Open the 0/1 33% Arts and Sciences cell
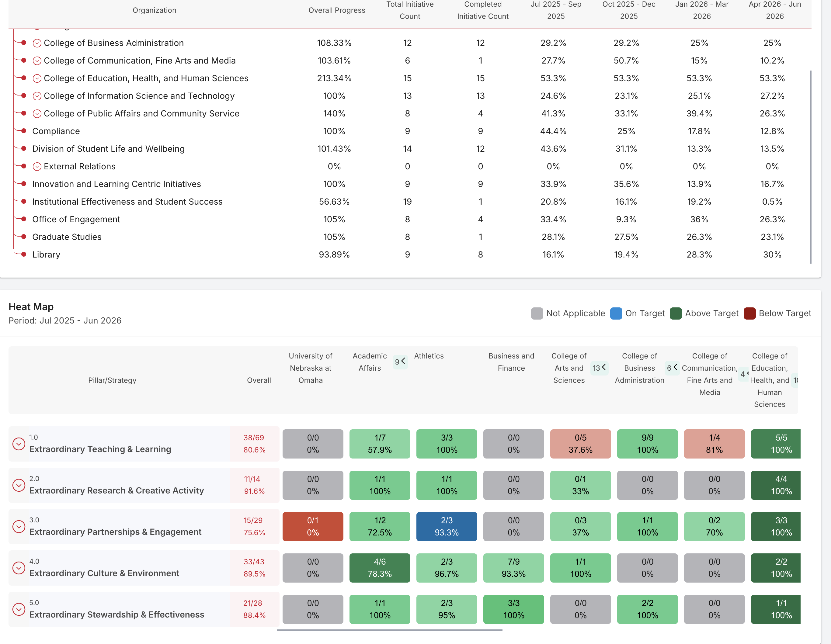Viewport: 831px width, 644px height. pyautogui.click(x=581, y=485)
